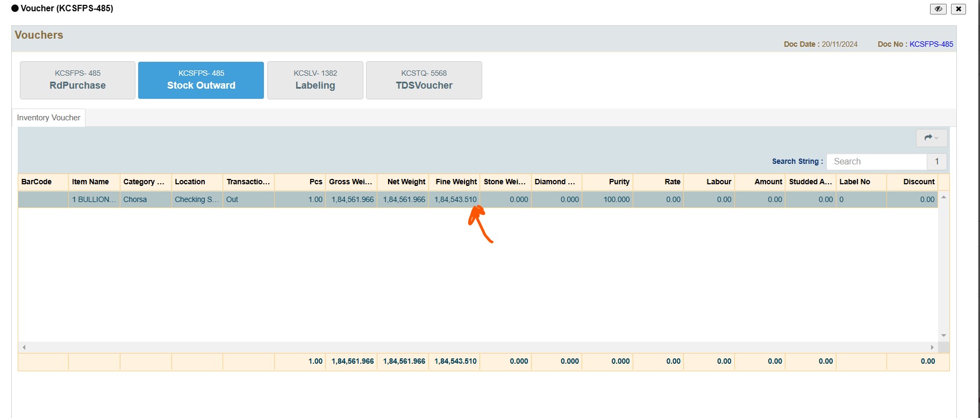This screenshot has height=418, width=980.
Task: Sort by the Item Name column header
Action: point(94,182)
